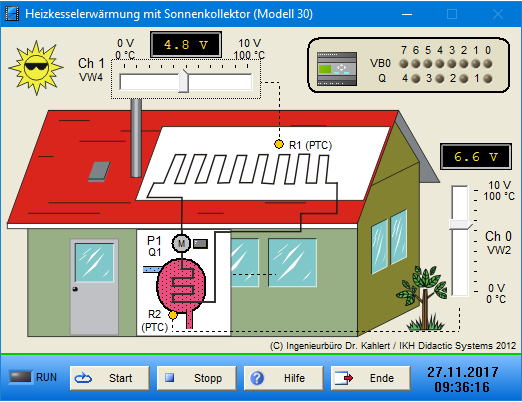Click the R1 (PTC) sensor dot
The width and height of the screenshot is (522, 402).
[279, 144]
